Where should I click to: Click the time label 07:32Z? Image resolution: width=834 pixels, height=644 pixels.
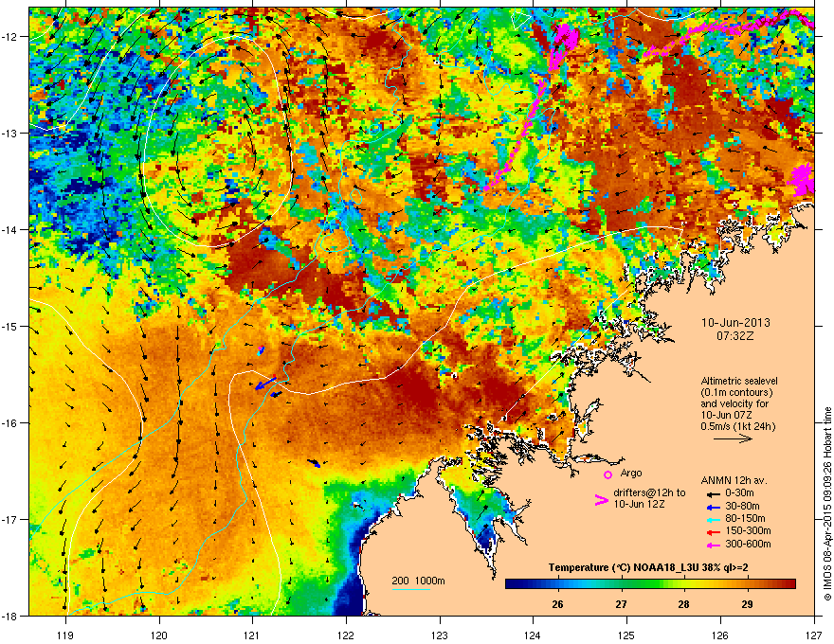[735, 336]
